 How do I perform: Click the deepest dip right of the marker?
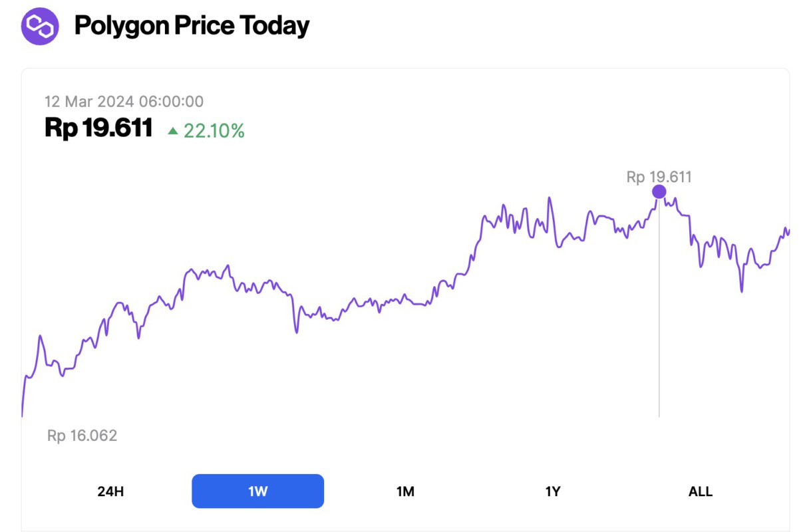[742, 291]
